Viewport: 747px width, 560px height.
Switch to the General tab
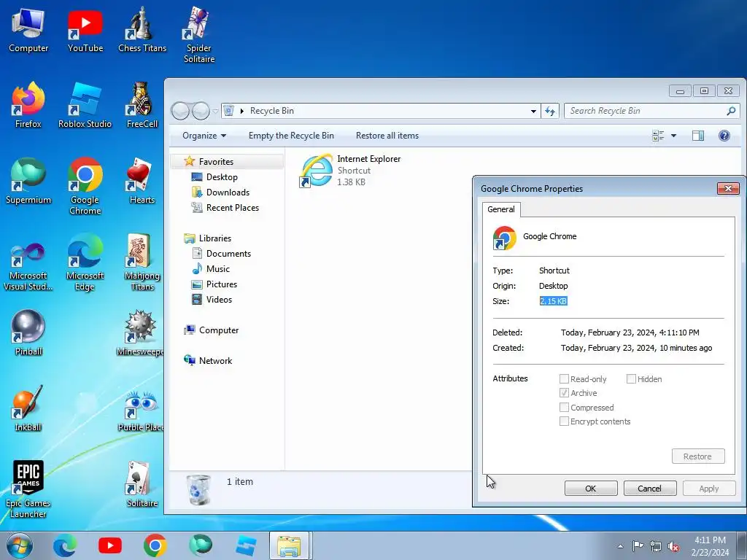click(x=500, y=209)
